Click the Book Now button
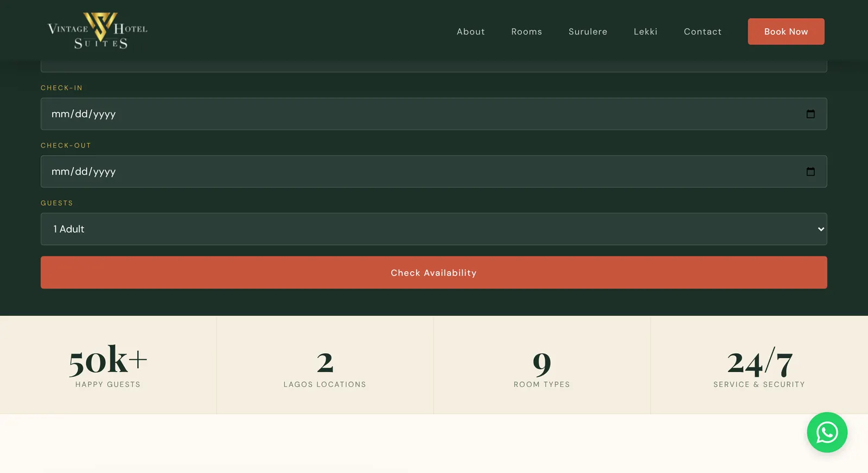The height and width of the screenshot is (473, 868). [x=786, y=31]
